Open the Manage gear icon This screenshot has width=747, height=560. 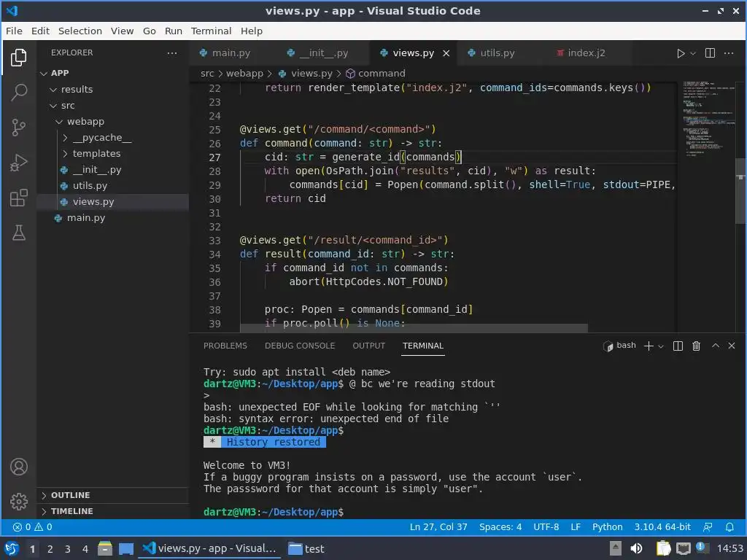click(18, 502)
